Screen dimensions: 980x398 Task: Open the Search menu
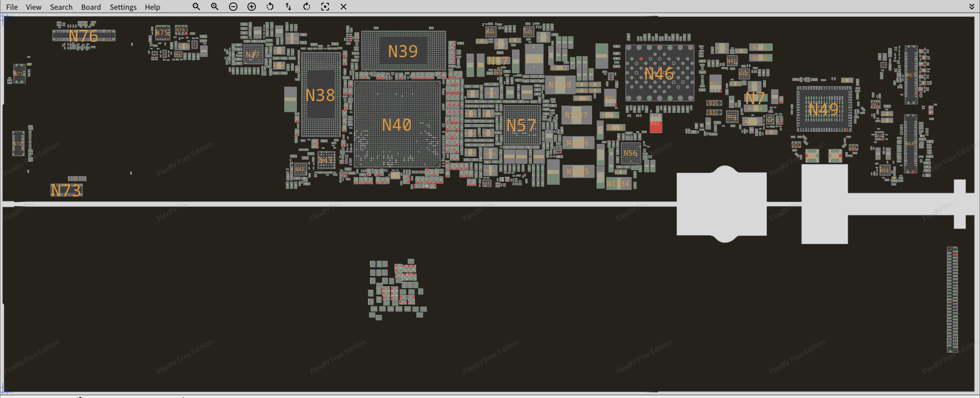coord(61,7)
